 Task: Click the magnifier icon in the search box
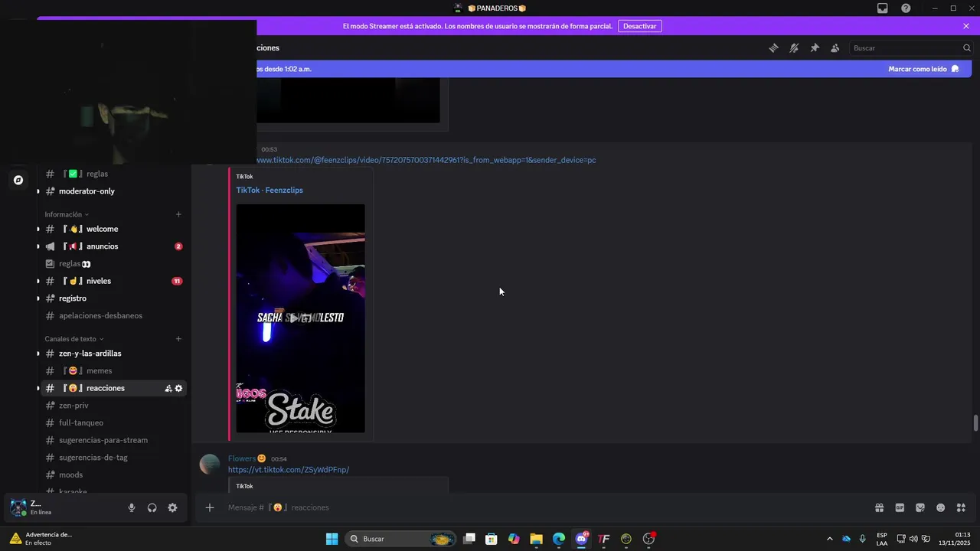(966, 47)
